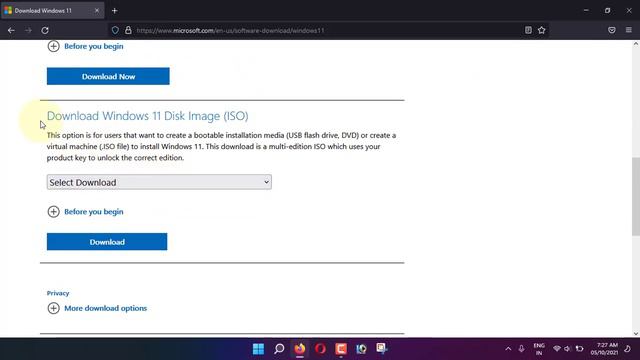Expand Before you begin under ISO section
Viewport: 640px width, 360px height.
point(85,211)
